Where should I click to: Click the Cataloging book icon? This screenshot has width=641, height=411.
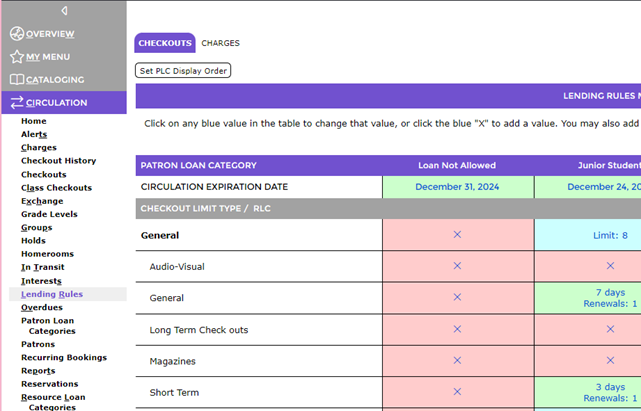click(x=17, y=79)
